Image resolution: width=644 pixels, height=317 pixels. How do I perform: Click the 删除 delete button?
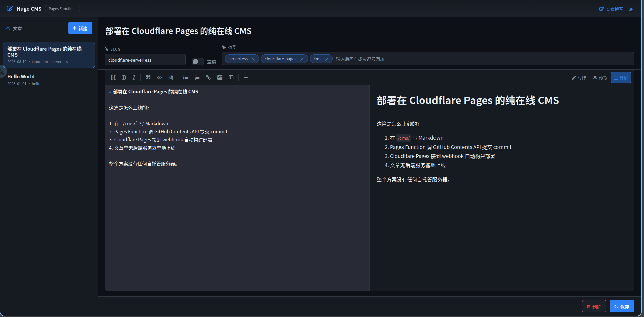click(x=594, y=306)
